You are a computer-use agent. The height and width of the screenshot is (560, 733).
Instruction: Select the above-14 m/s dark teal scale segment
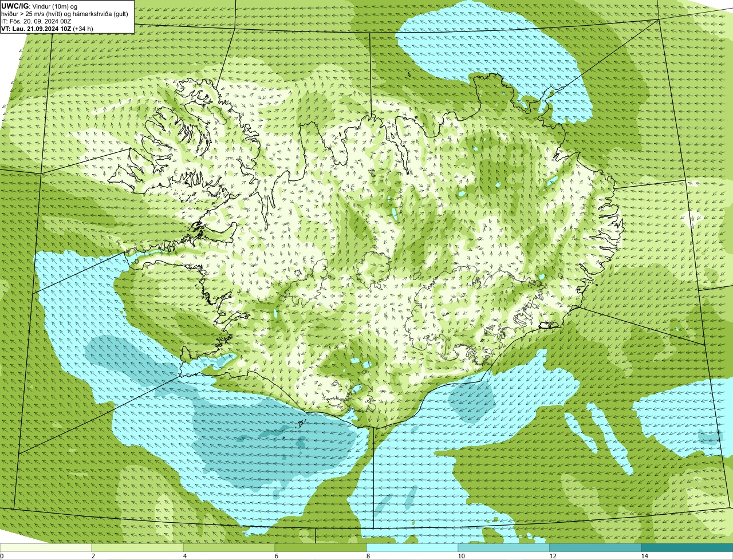click(687, 548)
